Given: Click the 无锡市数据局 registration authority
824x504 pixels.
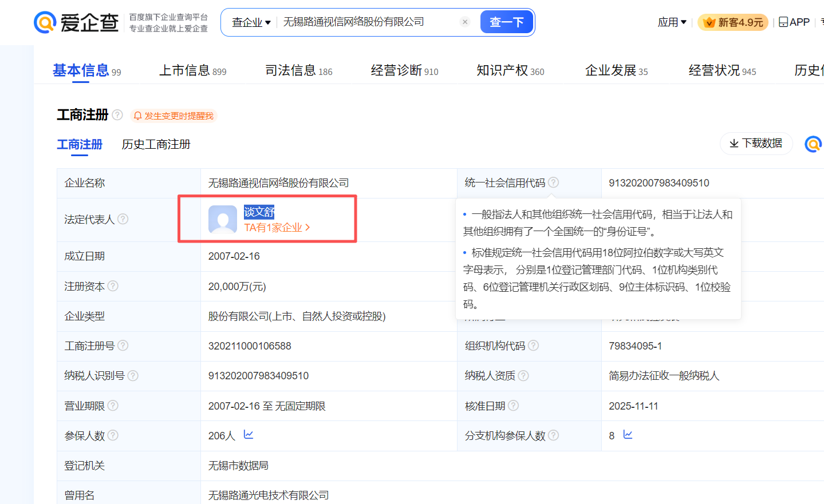Looking at the screenshot, I should click(x=238, y=466).
